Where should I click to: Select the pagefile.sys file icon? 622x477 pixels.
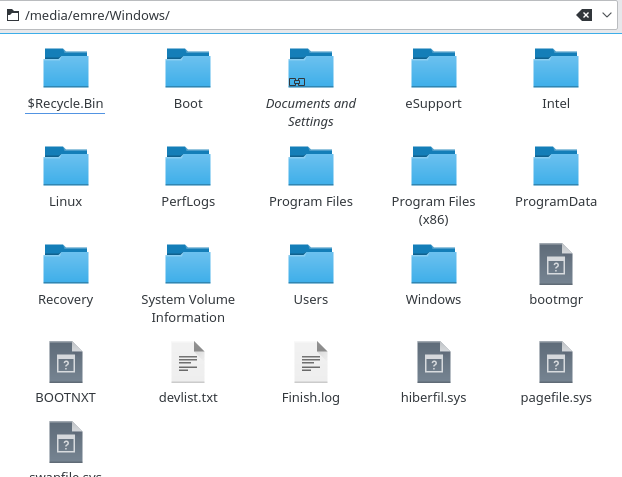(556, 362)
